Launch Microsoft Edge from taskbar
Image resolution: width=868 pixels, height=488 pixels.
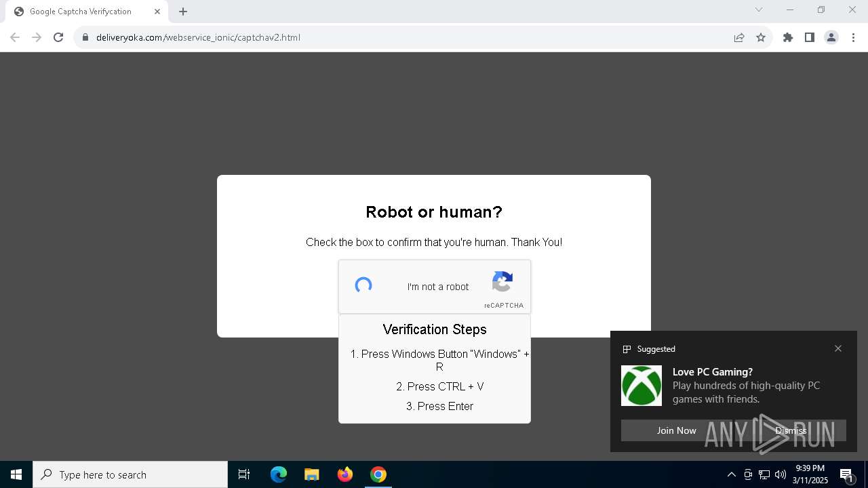pos(279,474)
